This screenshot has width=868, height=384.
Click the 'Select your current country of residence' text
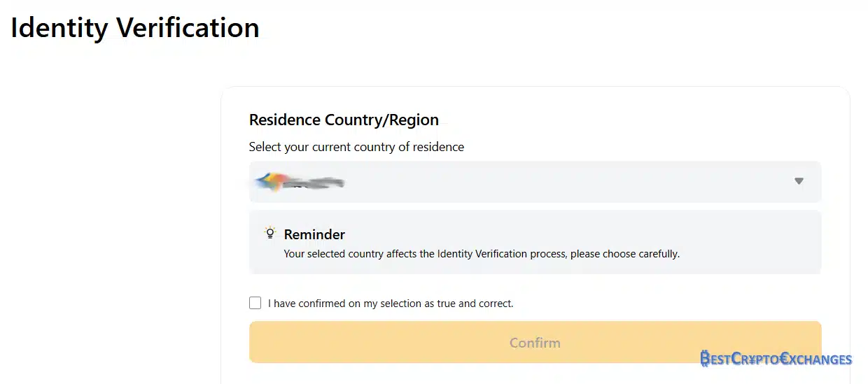click(356, 147)
